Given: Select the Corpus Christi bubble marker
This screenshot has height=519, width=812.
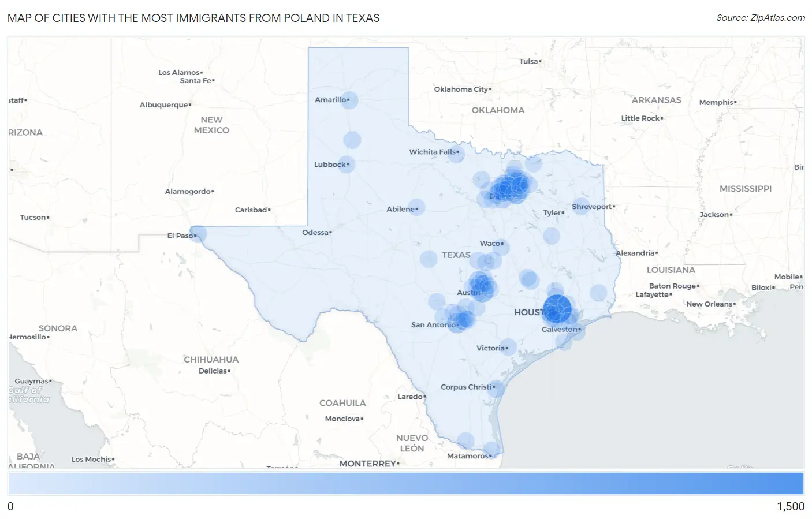Looking at the screenshot, I should point(496,388).
